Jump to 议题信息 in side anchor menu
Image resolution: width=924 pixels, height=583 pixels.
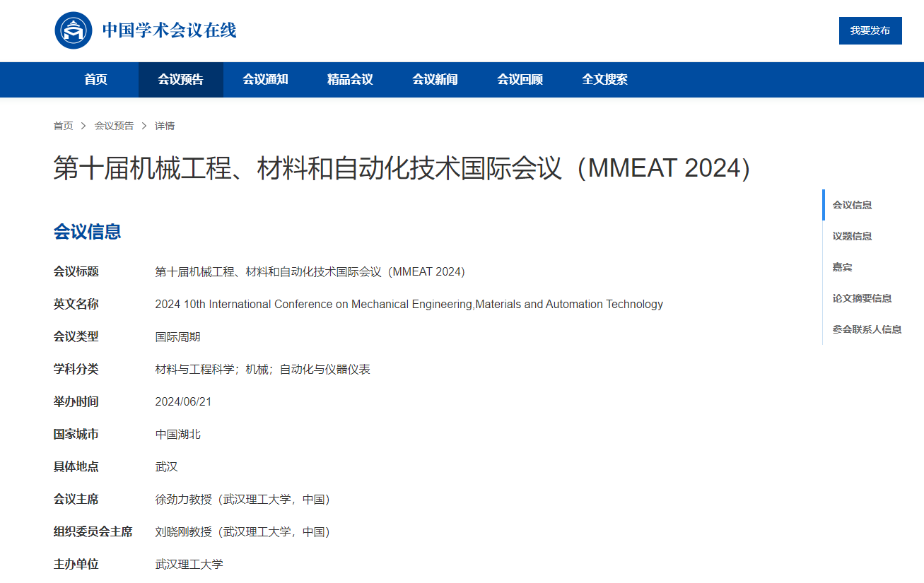pos(852,236)
